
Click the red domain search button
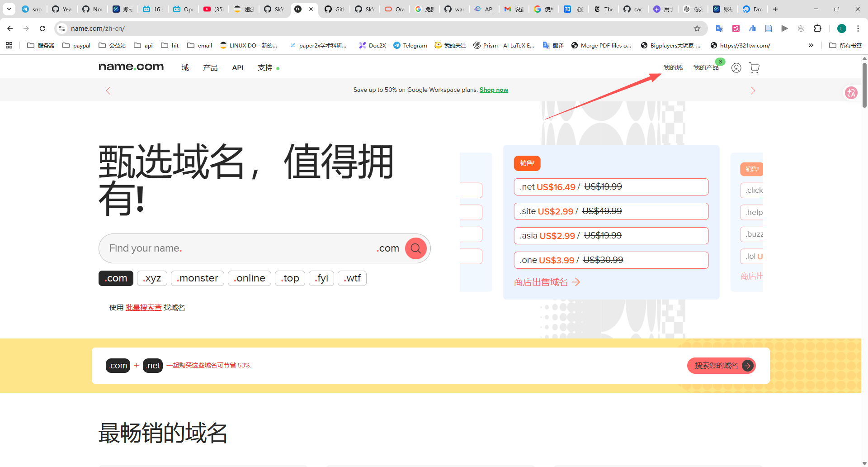tap(416, 248)
